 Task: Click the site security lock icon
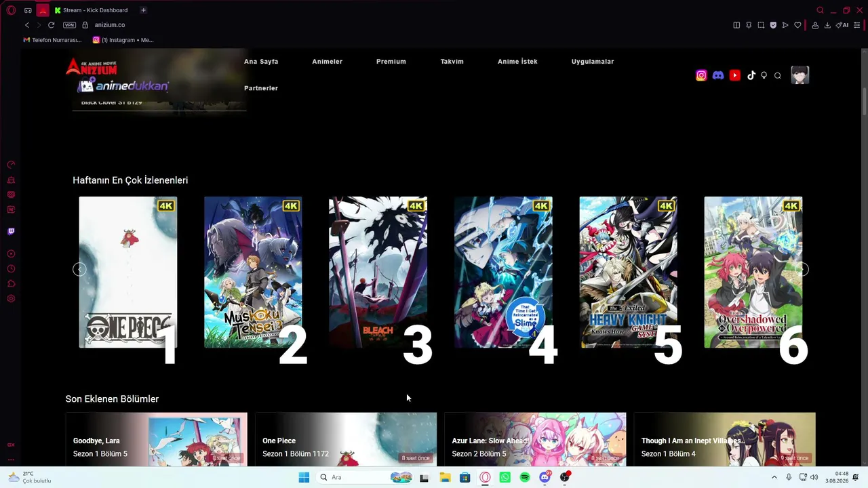85,25
